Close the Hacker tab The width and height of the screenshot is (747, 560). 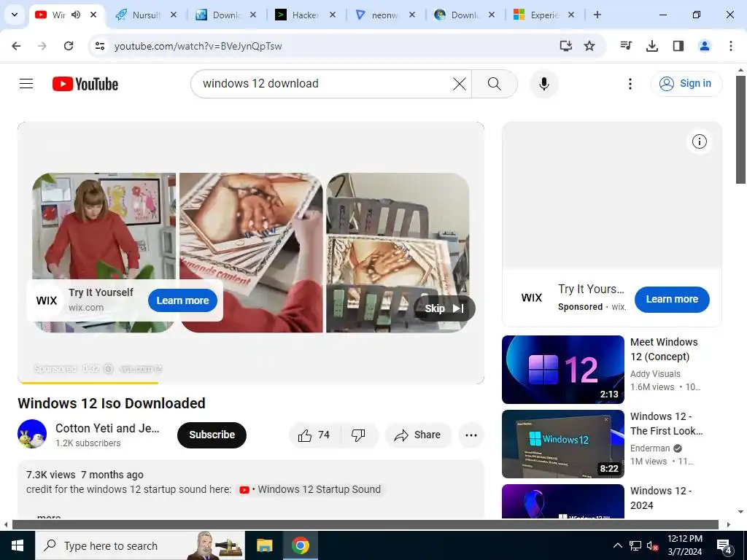coord(333,15)
